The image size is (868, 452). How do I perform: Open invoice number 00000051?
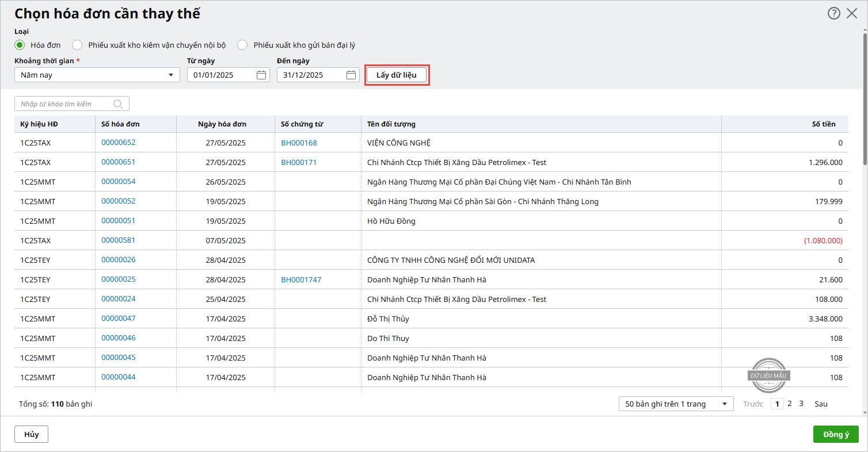click(119, 220)
